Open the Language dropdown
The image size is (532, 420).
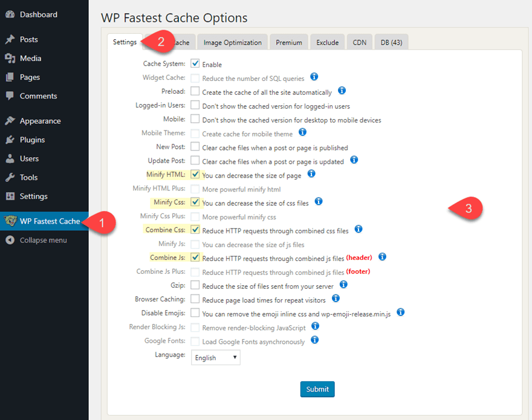point(215,357)
